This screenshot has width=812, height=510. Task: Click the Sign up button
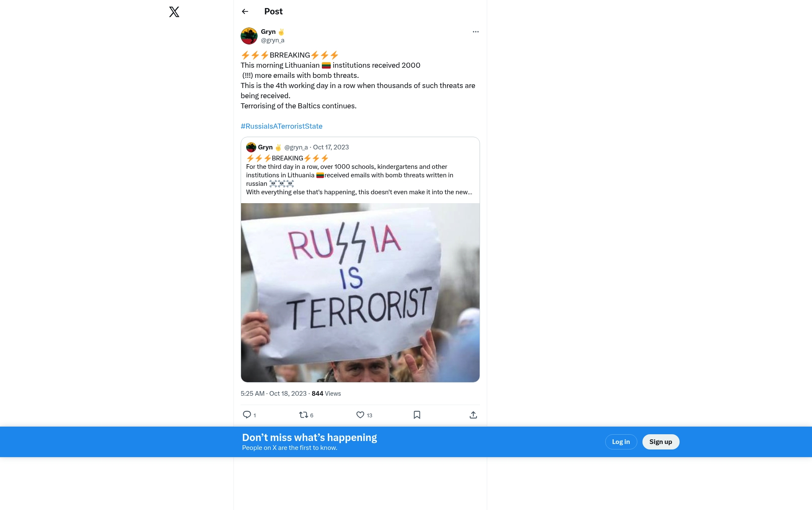[x=661, y=442]
